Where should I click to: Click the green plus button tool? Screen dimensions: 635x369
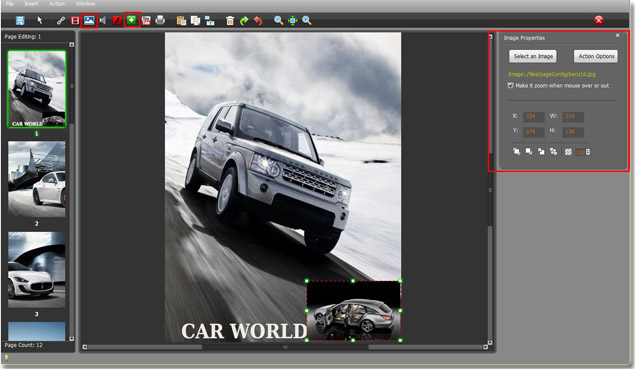point(131,20)
